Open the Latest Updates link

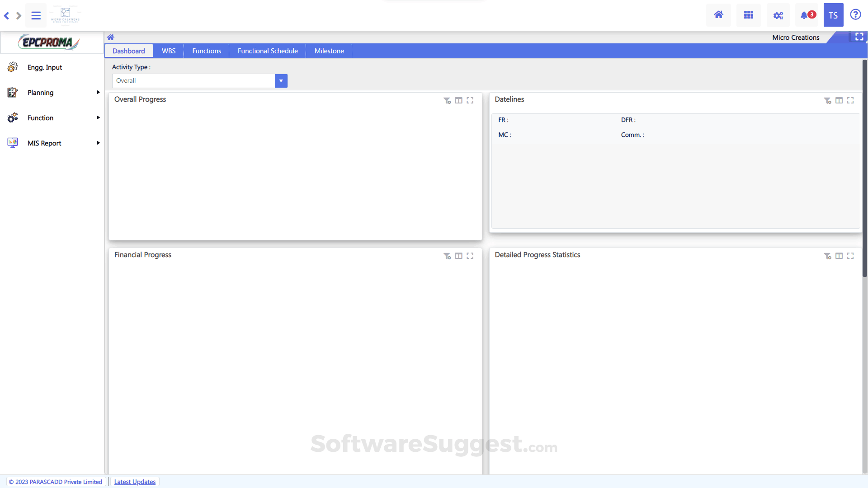pyautogui.click(x=135, y=482)
